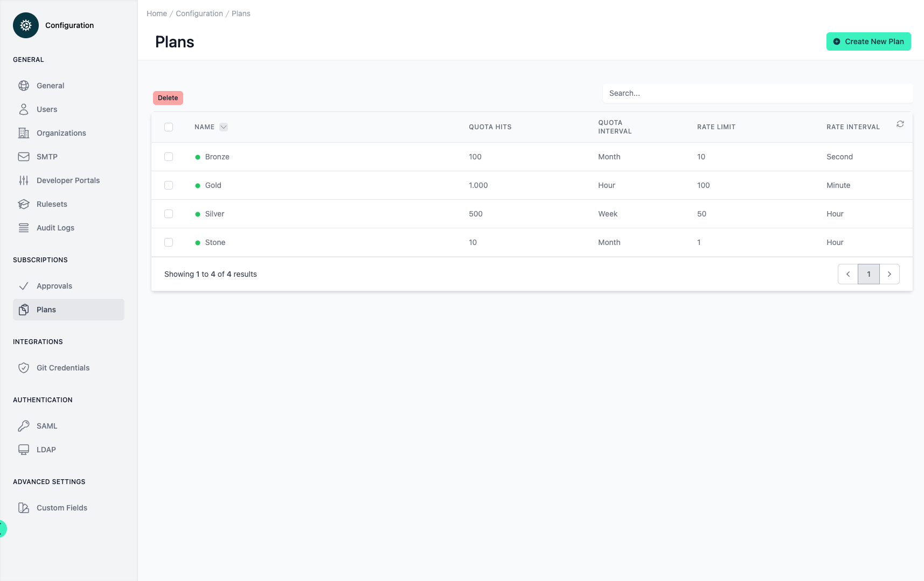The width and height of the screenshot is (924, 581).
Task: Open SMTP settings via envelope icon
Action: pos(24,156)
